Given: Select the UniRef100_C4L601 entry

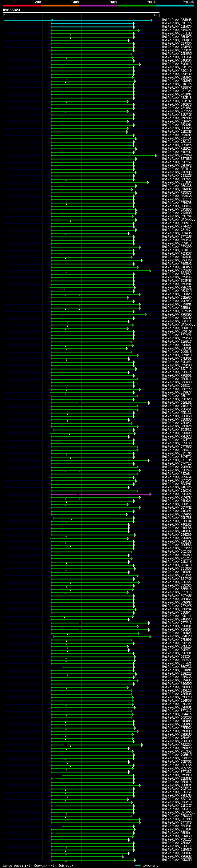Looking at the screenshot, I should click(x=177, y=501).
